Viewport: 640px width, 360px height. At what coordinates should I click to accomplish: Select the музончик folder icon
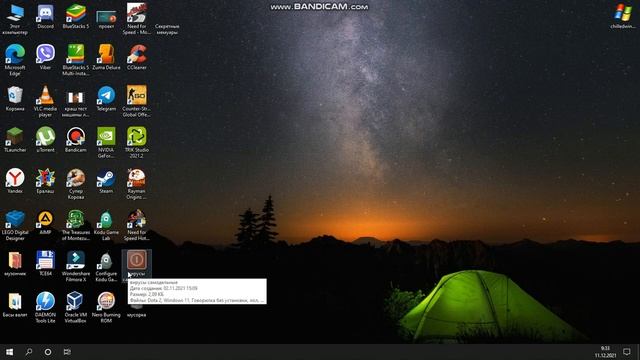pyautogui.click(x=15, y=263)
